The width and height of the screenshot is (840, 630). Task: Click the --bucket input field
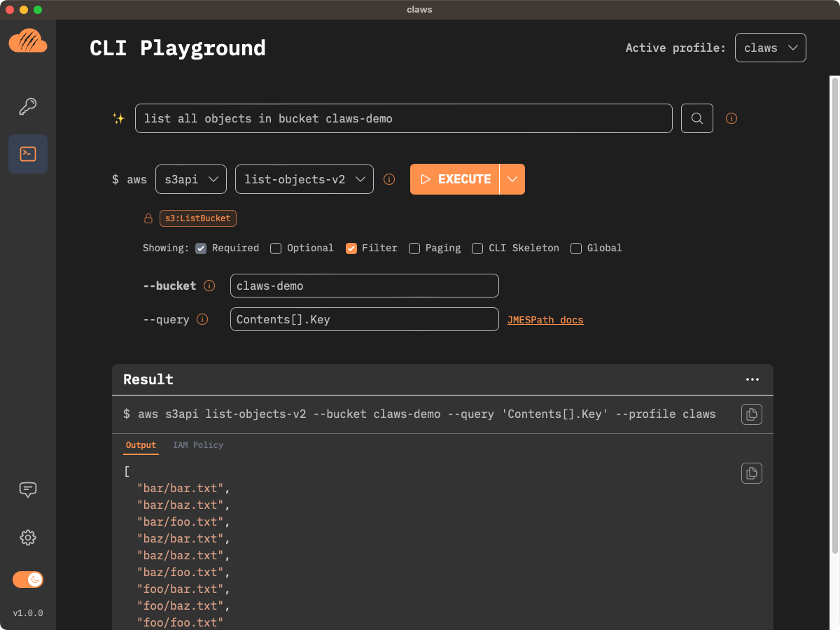[365, 286]
